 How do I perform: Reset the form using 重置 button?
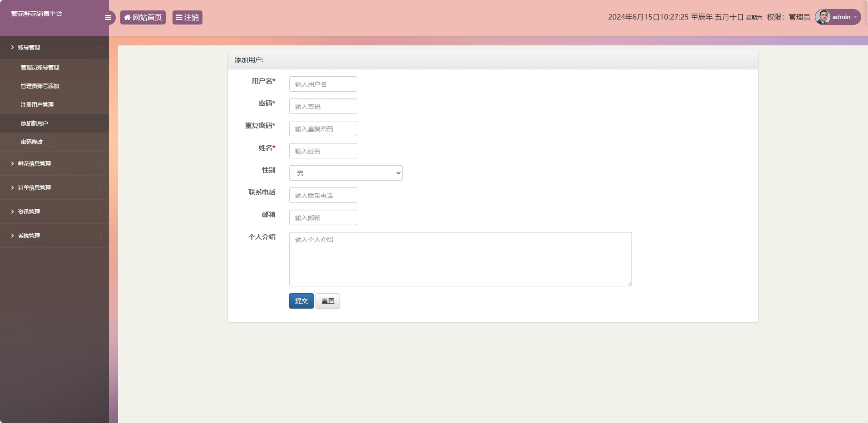coord(327,301)
